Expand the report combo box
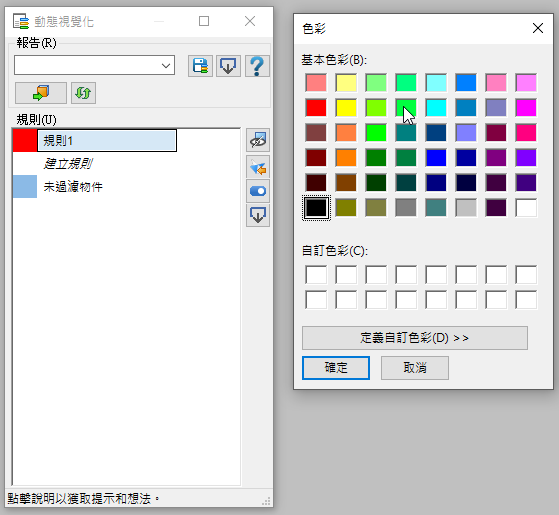The width and height of the screenshot is (559, 515). tap(94, 65)
